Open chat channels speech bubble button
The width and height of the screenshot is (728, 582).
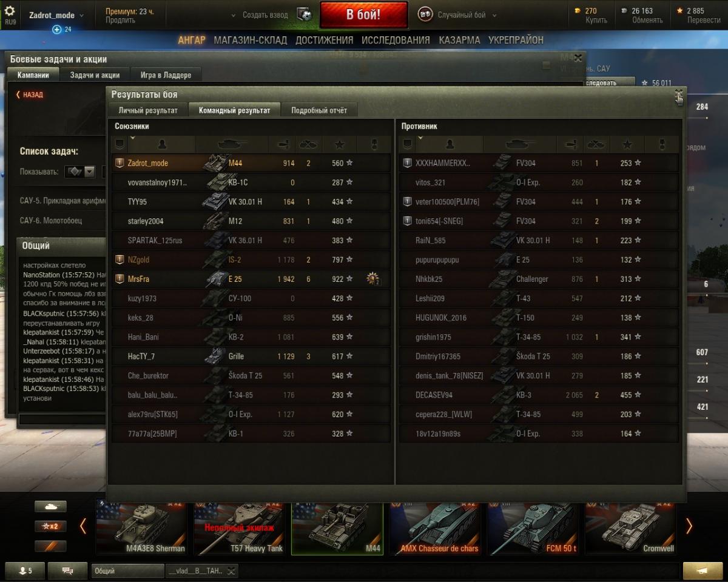67,570
